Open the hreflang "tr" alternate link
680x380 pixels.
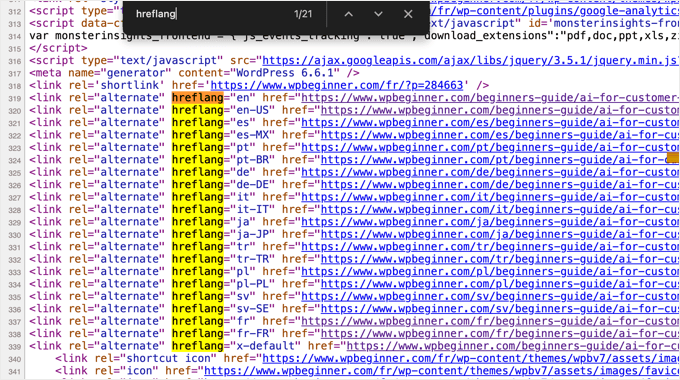tap(490, 247)
